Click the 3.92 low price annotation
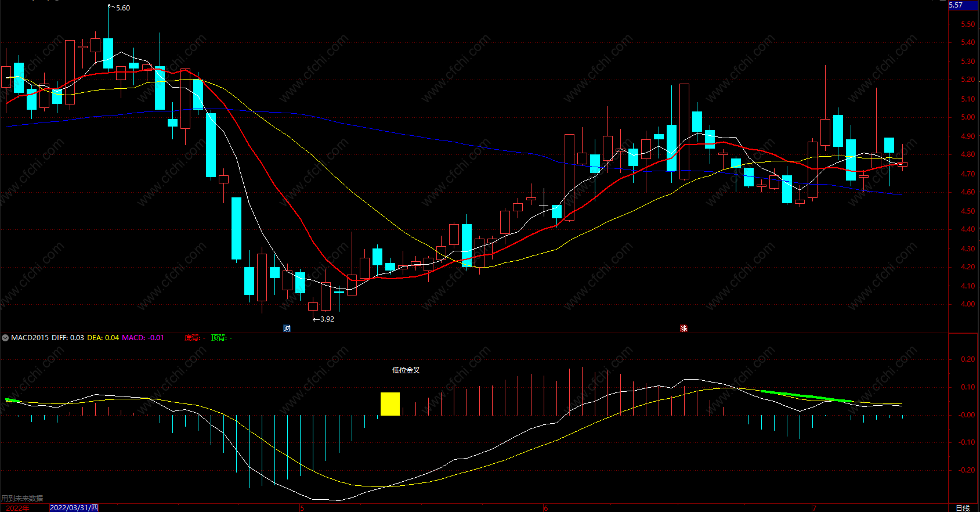Viewport: 980px width, 512px height. pyautogui.click(x=327, y=319)
